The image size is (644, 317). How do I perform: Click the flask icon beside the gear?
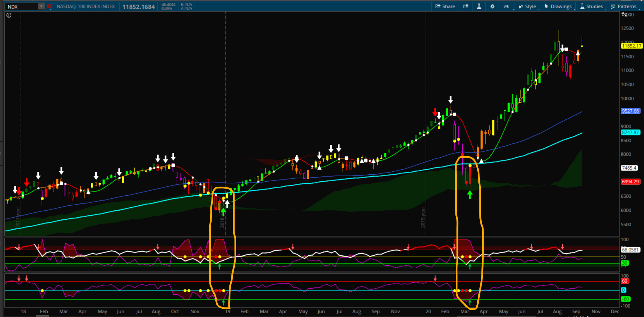pos(479,6)
